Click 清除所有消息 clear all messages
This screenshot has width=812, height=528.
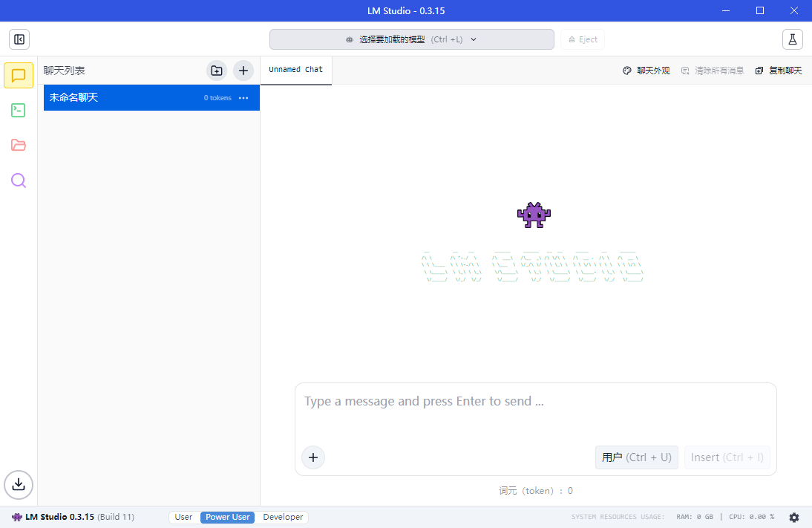[x=713, y=71]
